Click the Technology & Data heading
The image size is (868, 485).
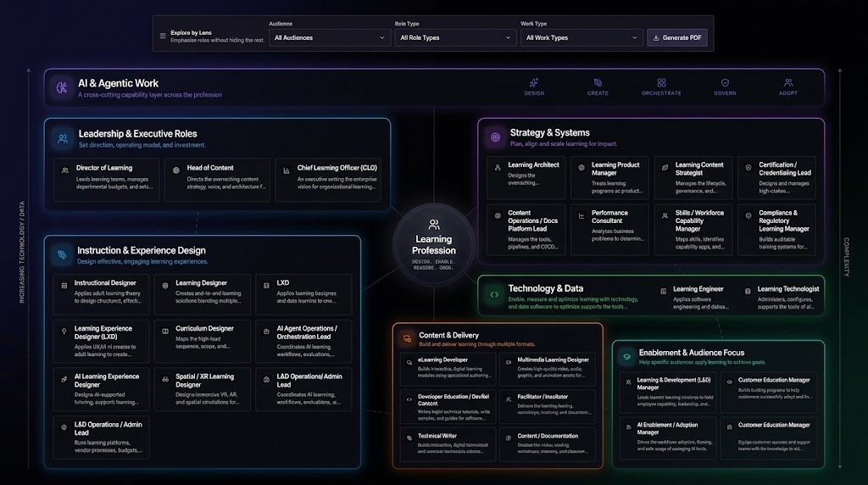[x=545, y=288]
